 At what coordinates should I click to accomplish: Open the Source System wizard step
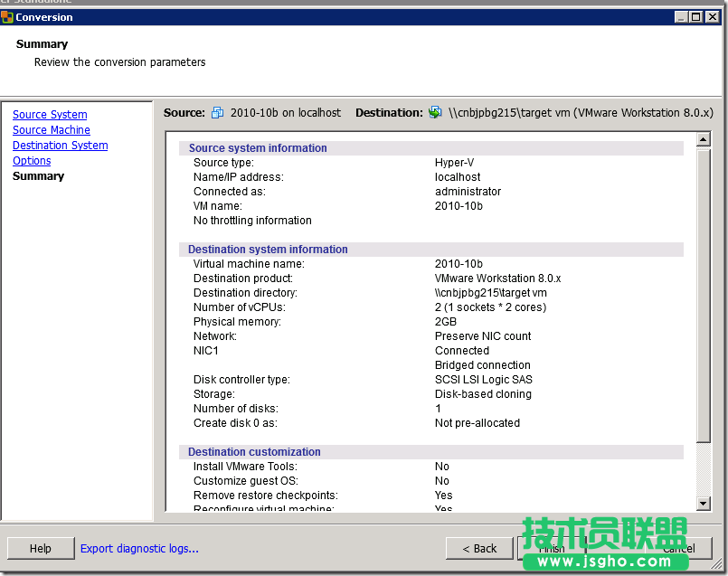pos(49,114)
